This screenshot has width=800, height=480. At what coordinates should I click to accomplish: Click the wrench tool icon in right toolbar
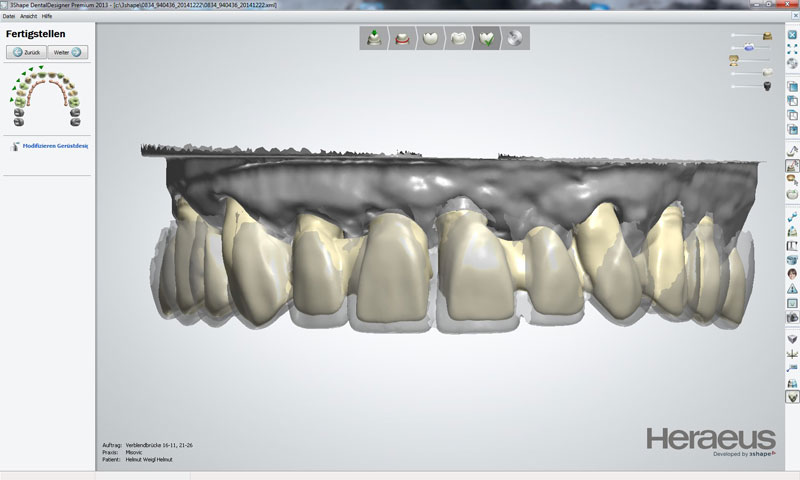792,215
